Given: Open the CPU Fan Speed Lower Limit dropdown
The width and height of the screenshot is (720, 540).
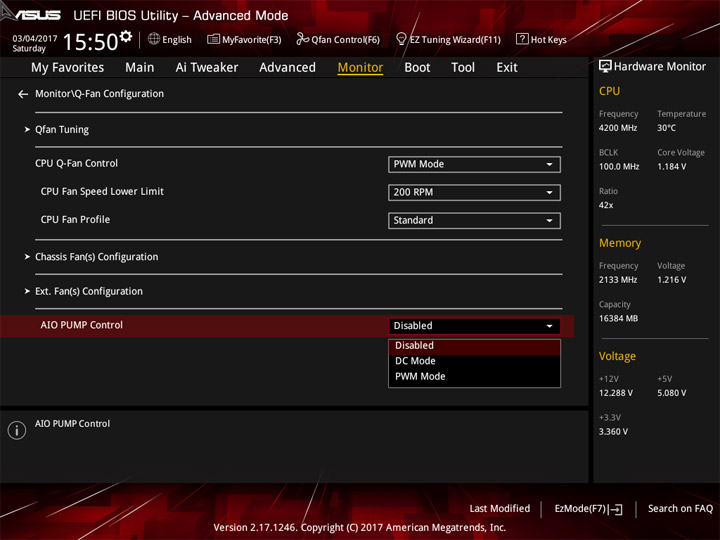Looking at the screenshot, I should [474, 192].
